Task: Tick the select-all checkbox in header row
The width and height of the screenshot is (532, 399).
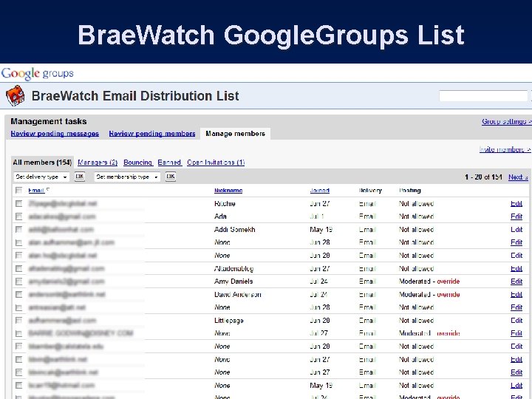Action: click(18, 191)
